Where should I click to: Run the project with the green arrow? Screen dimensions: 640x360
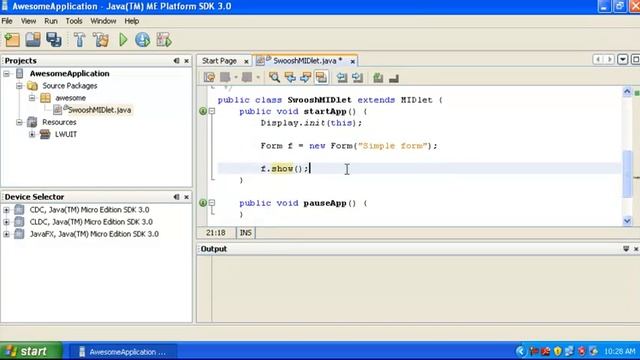click(x=123, y=40)
